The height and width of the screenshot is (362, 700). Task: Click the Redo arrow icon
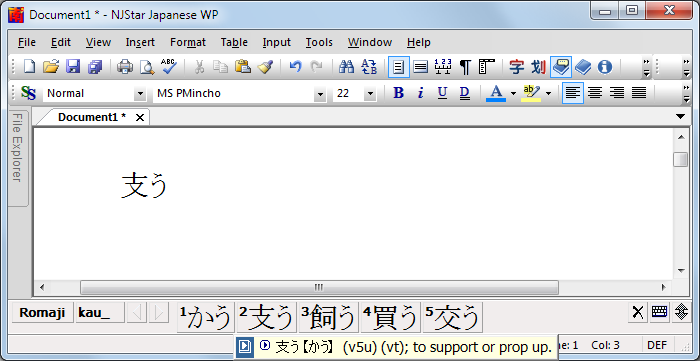[317, 67]
